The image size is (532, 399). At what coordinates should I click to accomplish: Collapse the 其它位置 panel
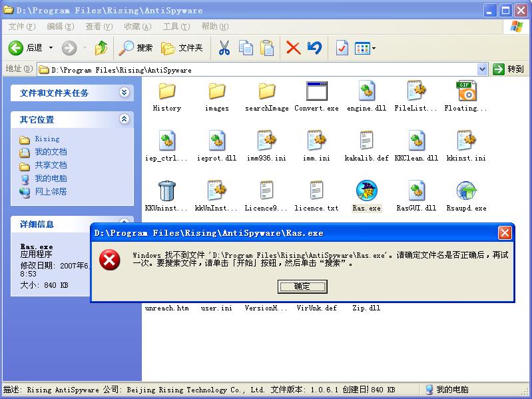[125, 119]
